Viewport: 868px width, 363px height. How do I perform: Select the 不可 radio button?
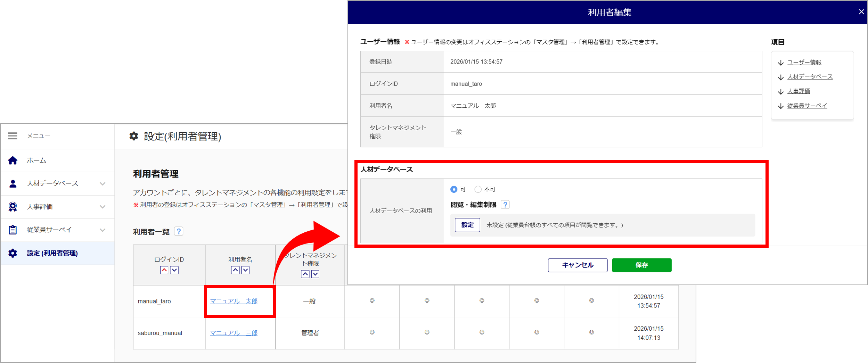coord(478,189)
